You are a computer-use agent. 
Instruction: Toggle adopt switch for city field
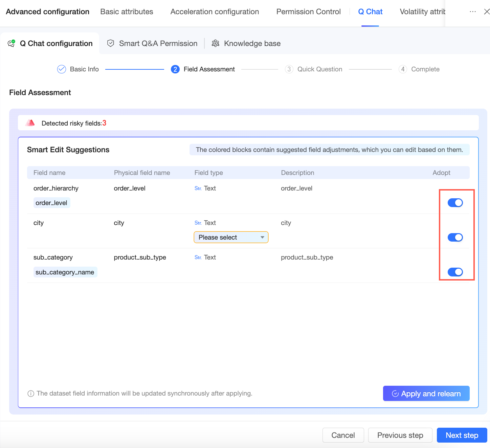[455, 237]
